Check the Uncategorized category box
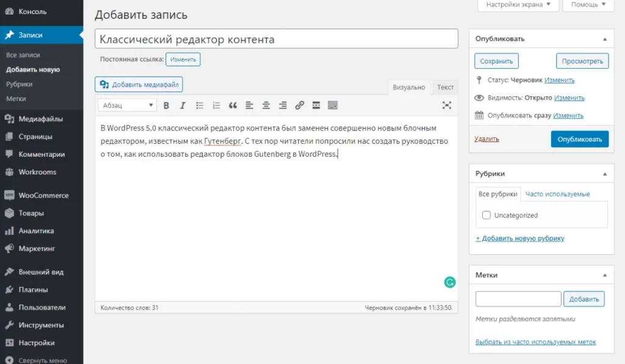Screen dimensions: 625x364 pyautogui.click(x=486, y=215)
